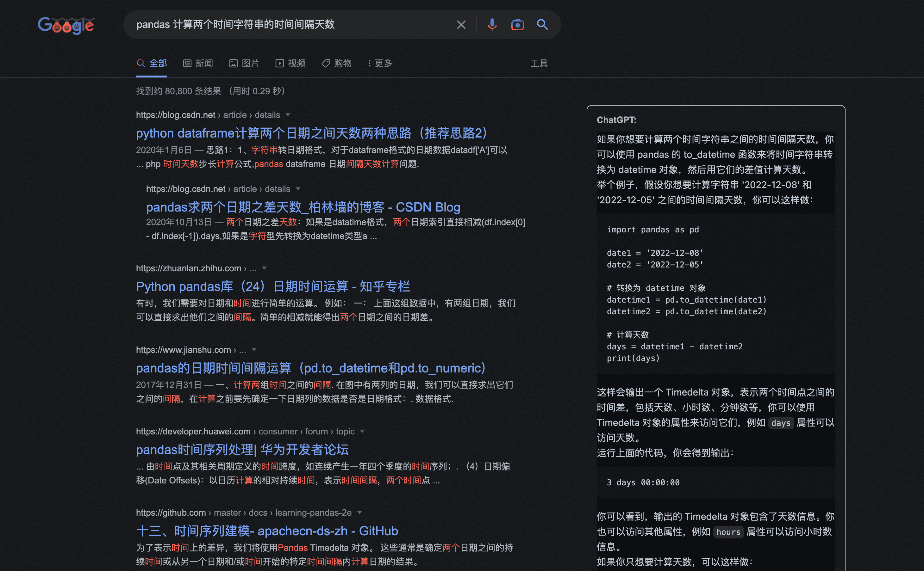Open pandas时间序列处理 华为开发者论坛 result

(x=242, y=449)
